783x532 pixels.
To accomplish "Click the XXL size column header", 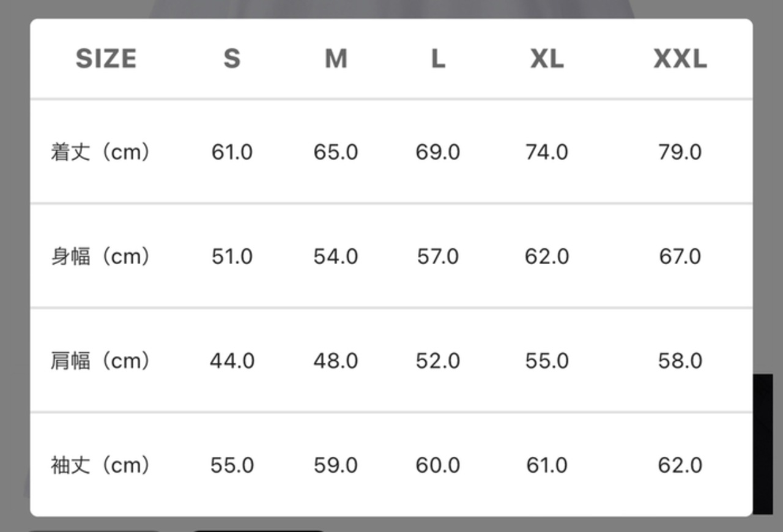I will point(680,59).
